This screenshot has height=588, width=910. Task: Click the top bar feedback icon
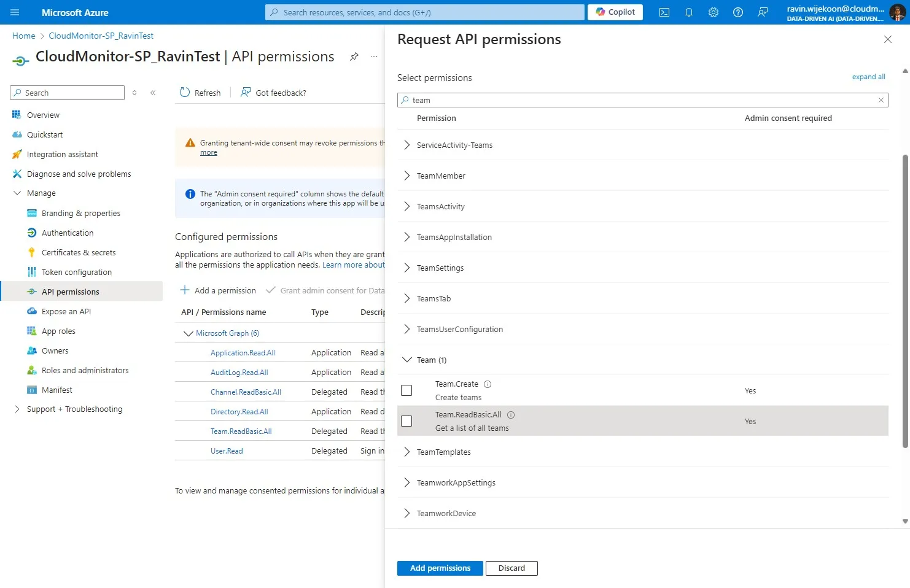click(763, 12)
